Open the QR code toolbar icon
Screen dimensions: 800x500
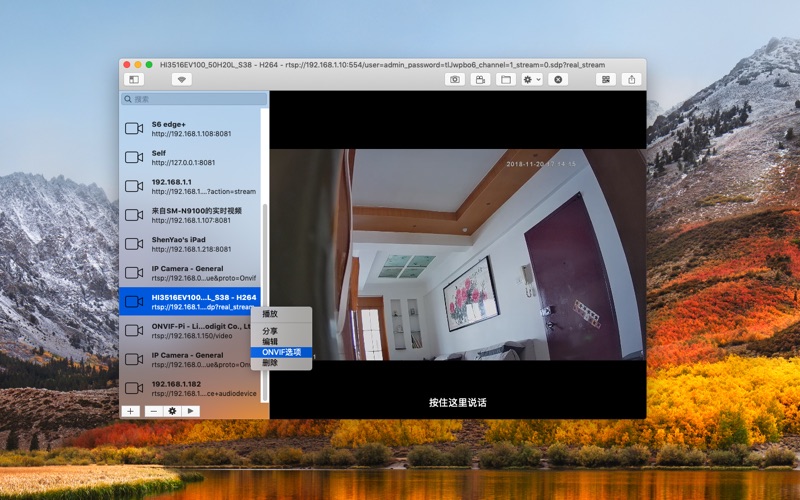click(x=605, y=79)
